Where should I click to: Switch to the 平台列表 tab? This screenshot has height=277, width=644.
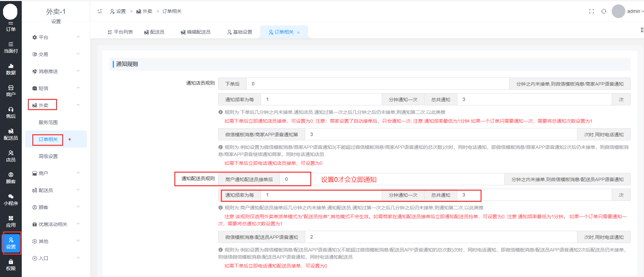[120, 32]
